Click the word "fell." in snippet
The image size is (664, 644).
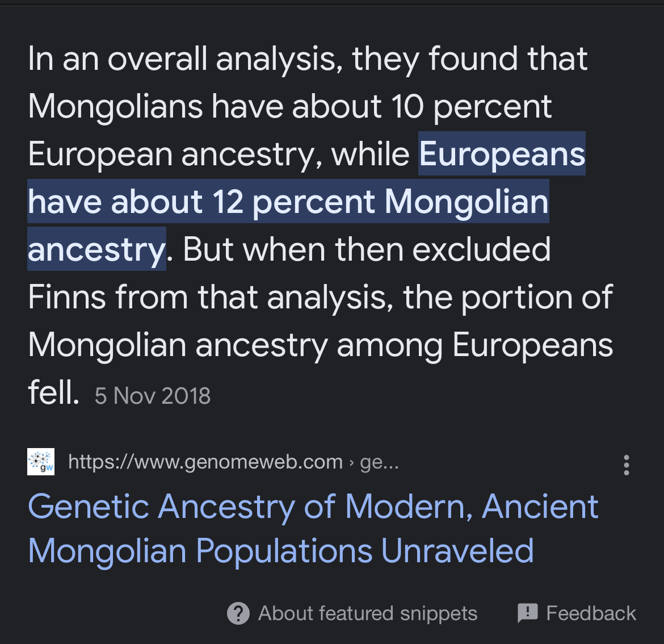[x=54, y=392]
